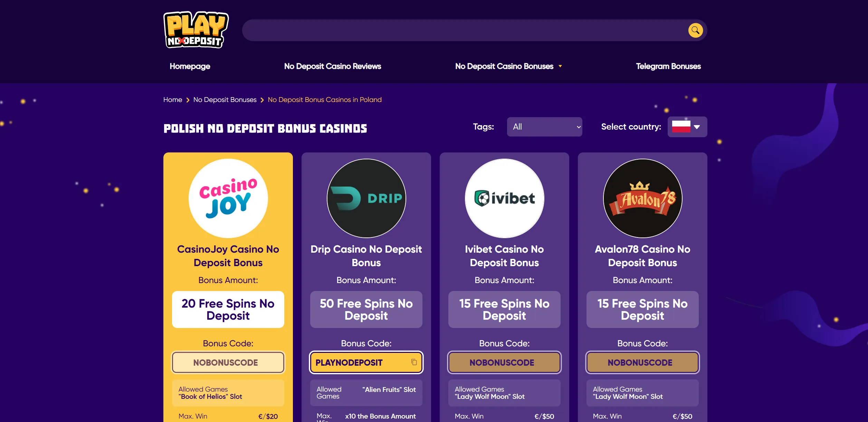Viewport: 868px width, 422px height.
Task: Copy the PLAYNODEPOSIT bonus code icon
Action: point(414,362)
